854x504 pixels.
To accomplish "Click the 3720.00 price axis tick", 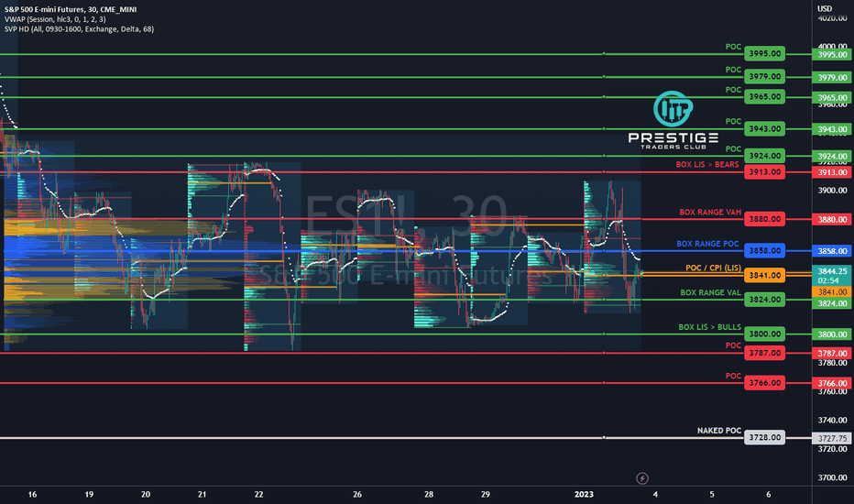I will click(x=832, y=449).
